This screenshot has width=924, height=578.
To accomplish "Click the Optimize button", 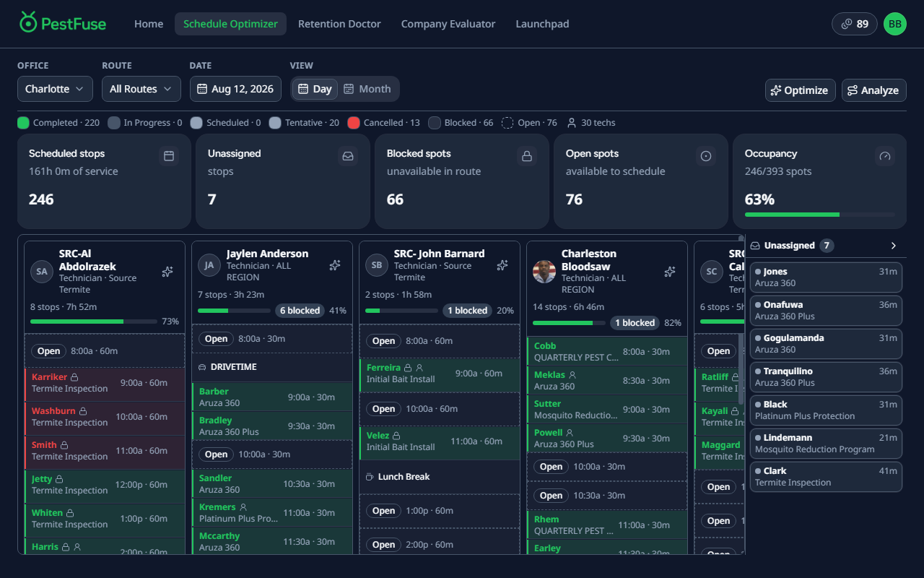I will 800,90.
